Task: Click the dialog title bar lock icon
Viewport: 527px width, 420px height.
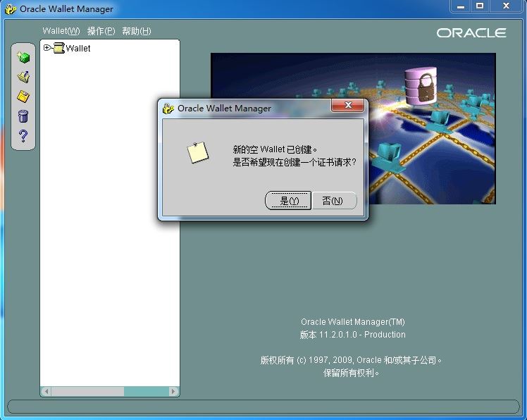Action: 168,109
